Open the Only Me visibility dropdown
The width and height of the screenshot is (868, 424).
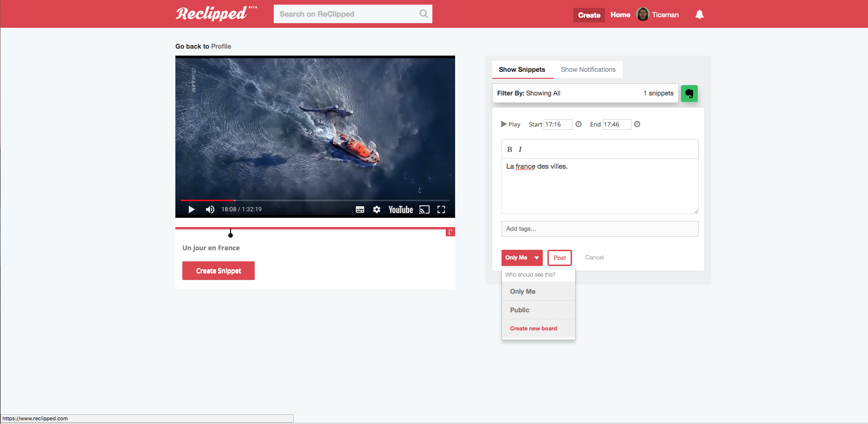[522, 258]
